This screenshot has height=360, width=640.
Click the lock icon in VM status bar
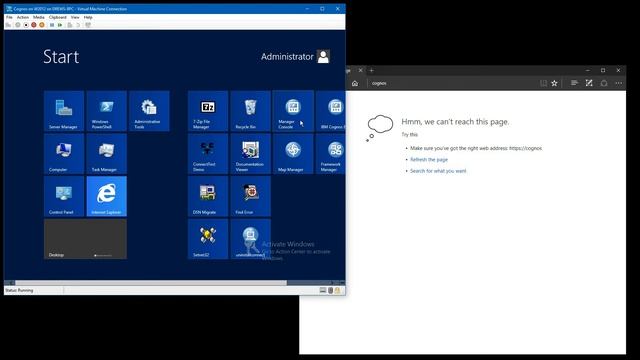[338, 290]
